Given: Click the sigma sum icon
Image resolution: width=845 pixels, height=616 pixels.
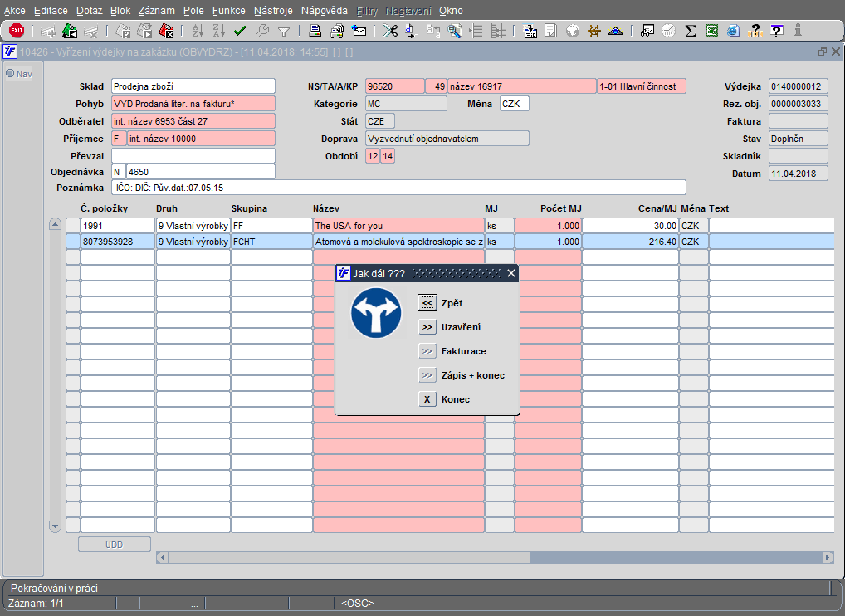Looking at the screenshot, I should point(691,31).
